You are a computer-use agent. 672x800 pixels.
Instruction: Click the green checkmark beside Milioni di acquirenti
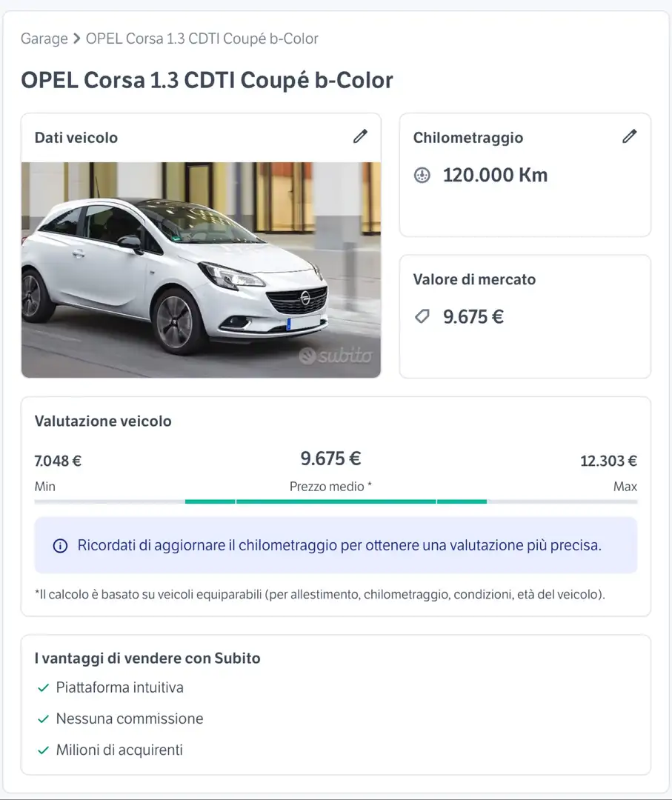[42, 750]
